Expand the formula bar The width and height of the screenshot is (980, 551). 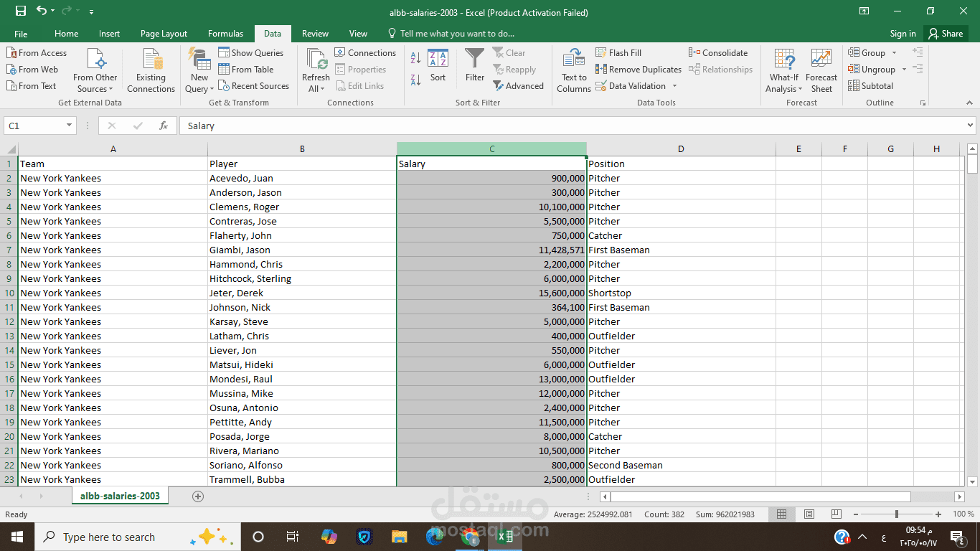pos(971,126)
